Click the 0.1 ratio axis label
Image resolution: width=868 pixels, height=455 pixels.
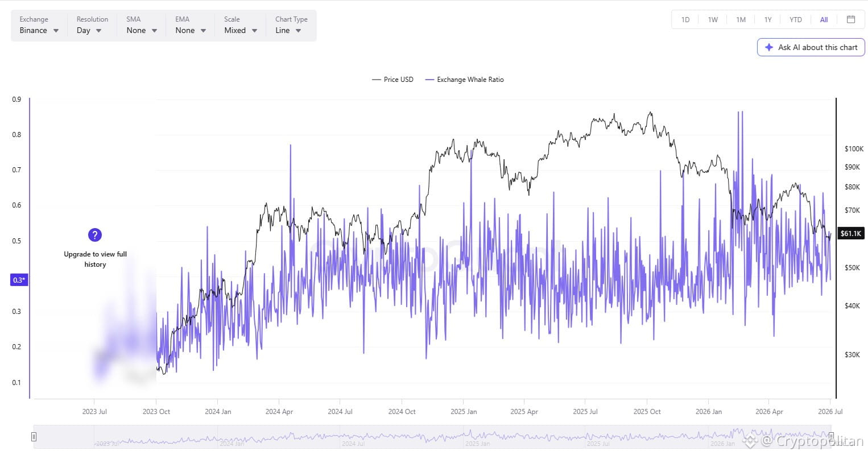16,383
